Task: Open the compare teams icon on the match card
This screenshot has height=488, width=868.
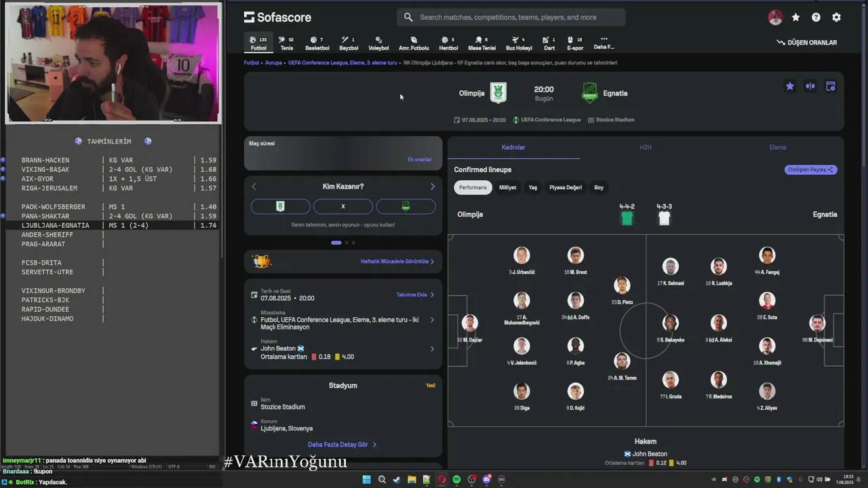Action: [810, 86]
